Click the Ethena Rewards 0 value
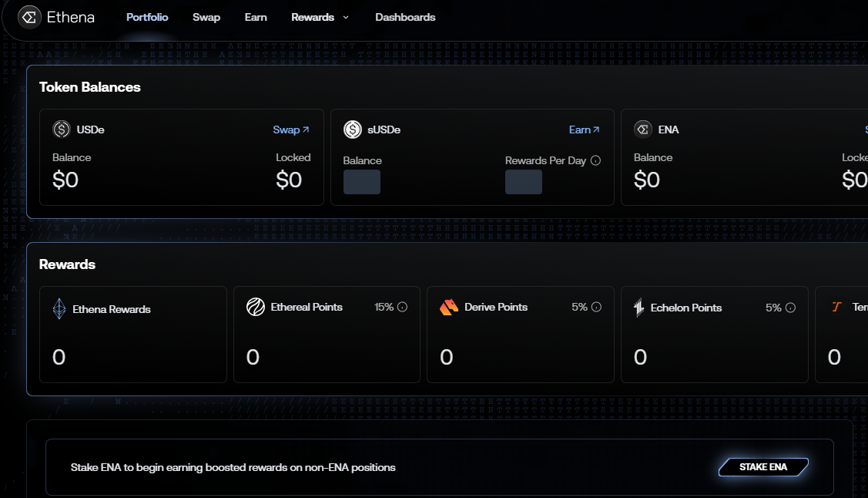The image size is (868, 498). [59, 357]
